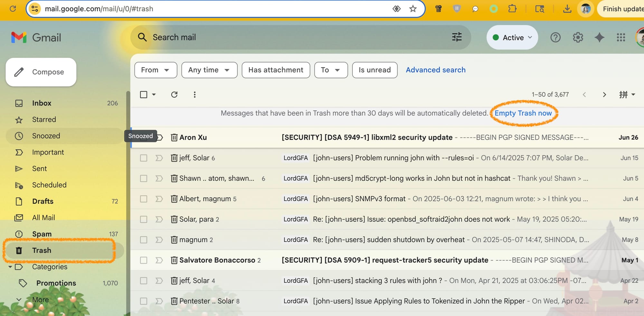Viewport: 644px width, 316px height.
Task: Click Compose button
Action: (41, 72)
